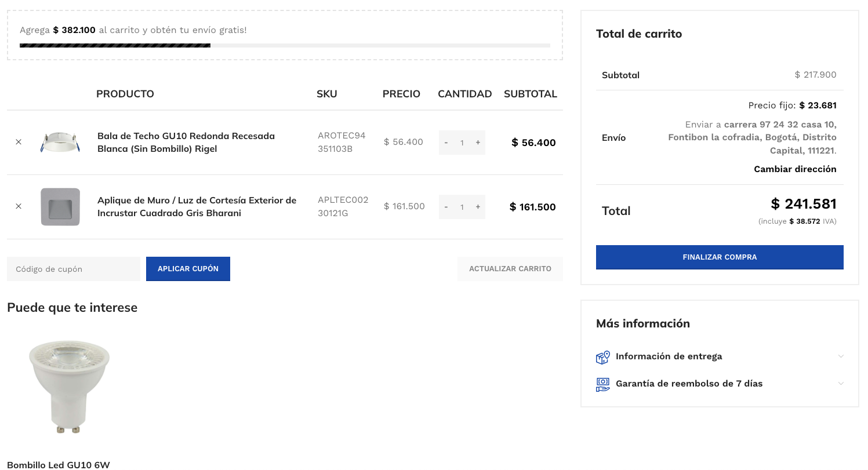Expand Información de entrega chevron

click(x=841, y=356)
